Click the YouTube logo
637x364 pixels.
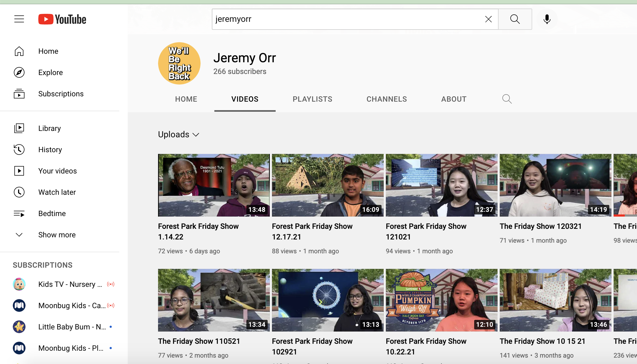tap(62, 19)
